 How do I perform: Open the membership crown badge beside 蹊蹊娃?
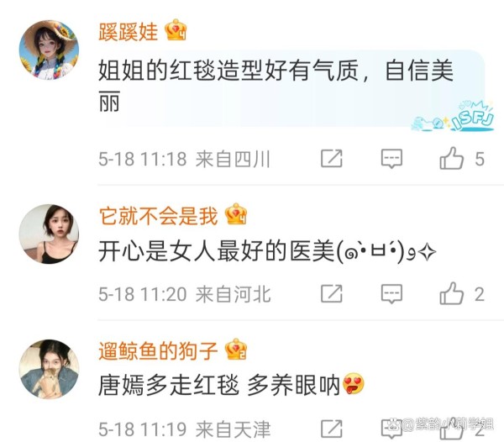[176, 30]
